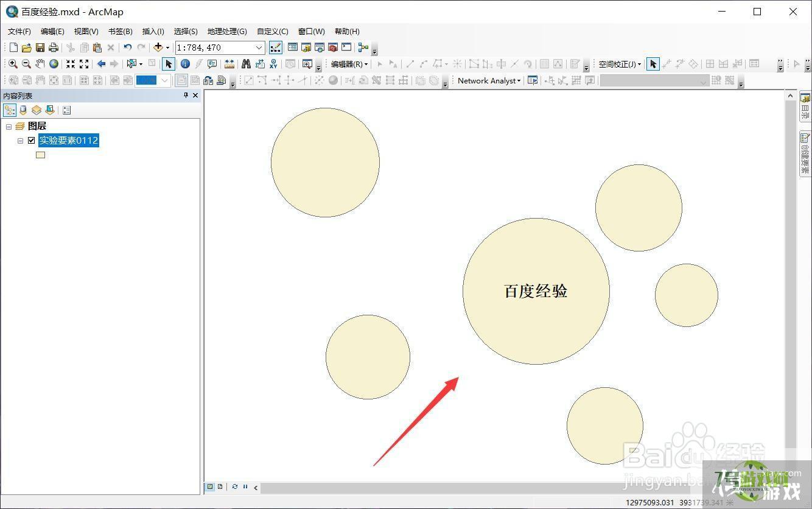Switch to Layout View at bottom
812x509 pixels.
pyautogui.click(x=220, y=487)
